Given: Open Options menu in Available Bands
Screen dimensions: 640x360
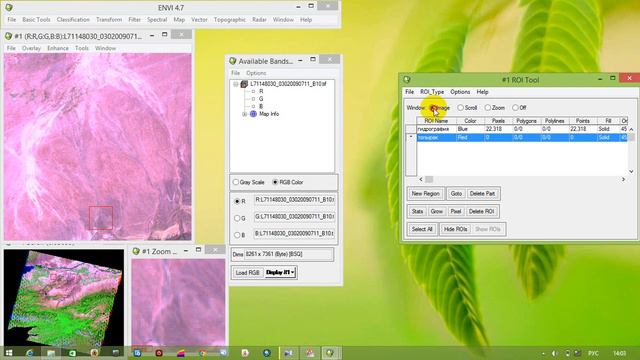Looking at the screenshot, I should (x=256, y=73).
